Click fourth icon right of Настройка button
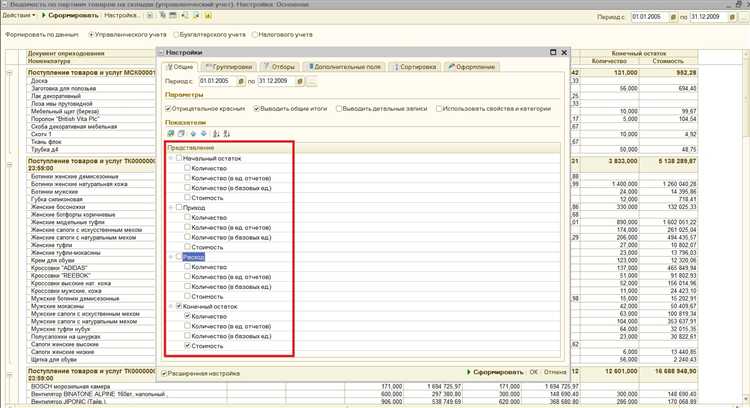750x408 pixels. pos(185,16)
